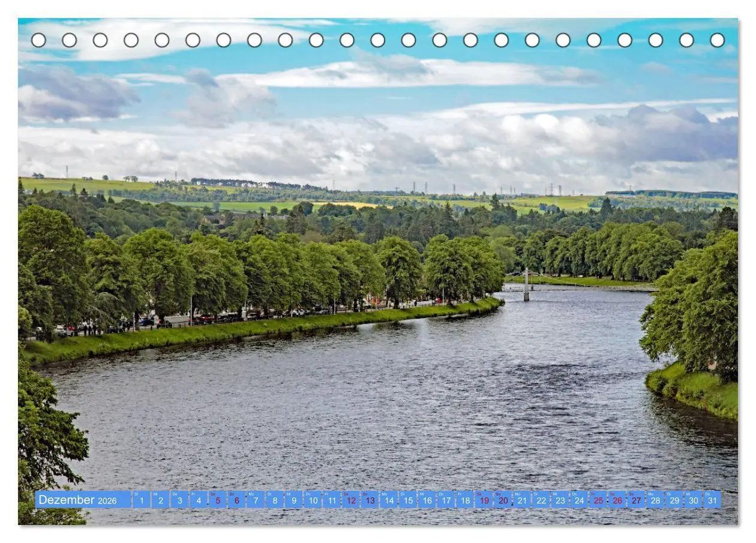Select day 30 in the date strip
This screenshot has height=543, width=756.
[694, 500]
